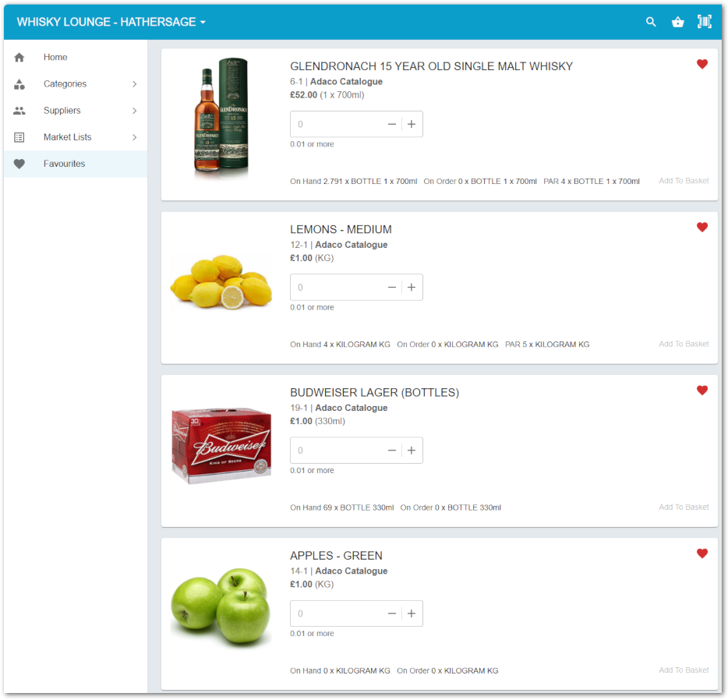Open the shopping basket icon

click(677, 23)
